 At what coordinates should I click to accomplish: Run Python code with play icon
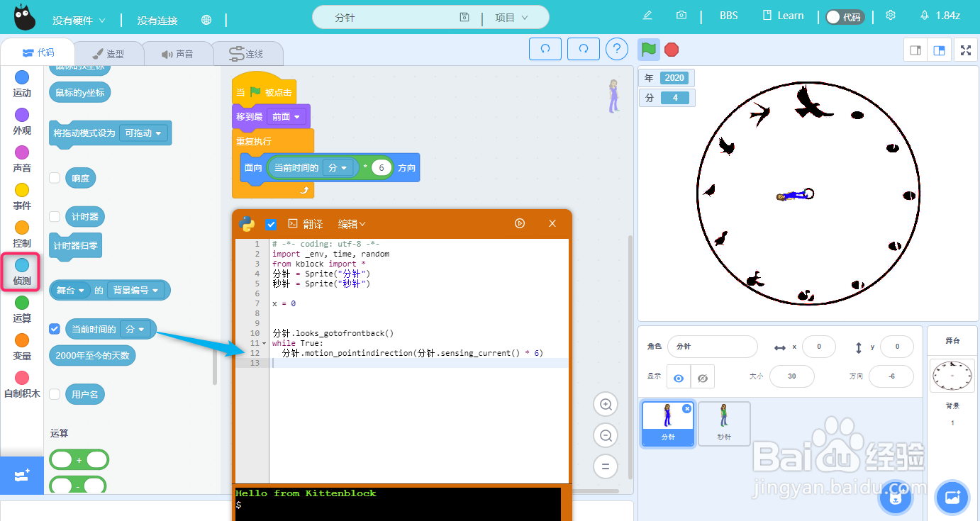coord(520,223)
